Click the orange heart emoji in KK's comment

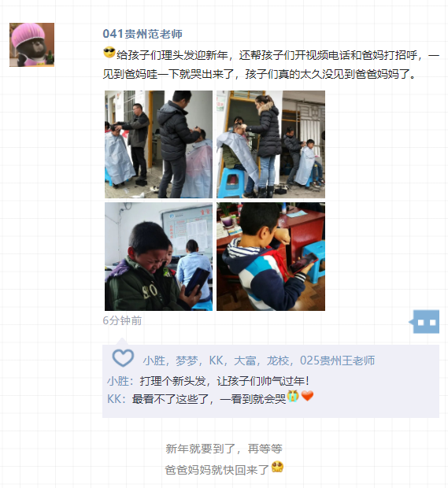click(x=307, y=396)
